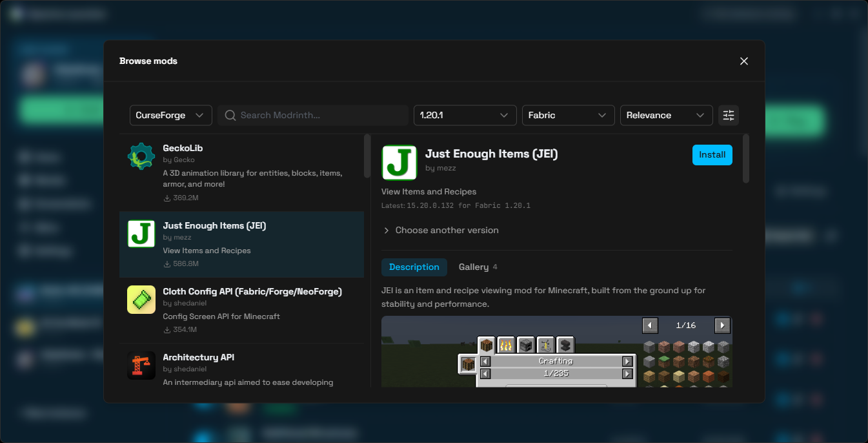The height and width of the screenshot is (443, 868).
Task: Select the GeckoLib gear icon
Action: (x=141, y=157)
